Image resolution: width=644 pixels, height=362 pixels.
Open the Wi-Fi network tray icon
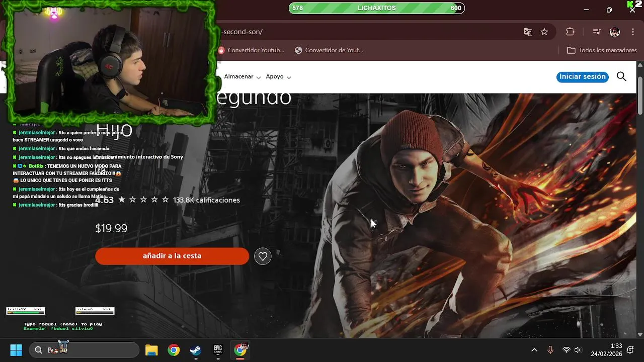(567, 350)
